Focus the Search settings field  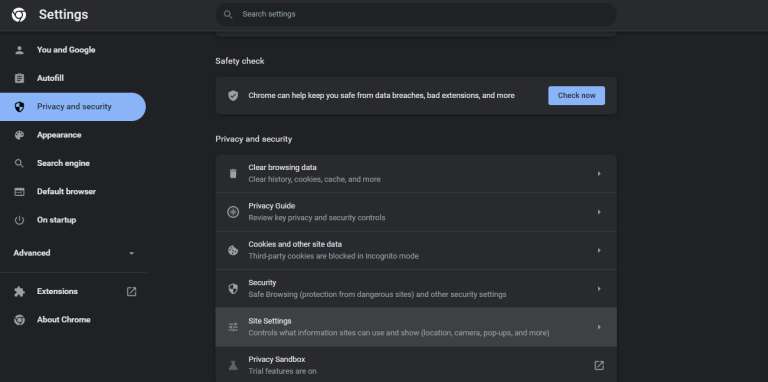click(x=416, y=14)
